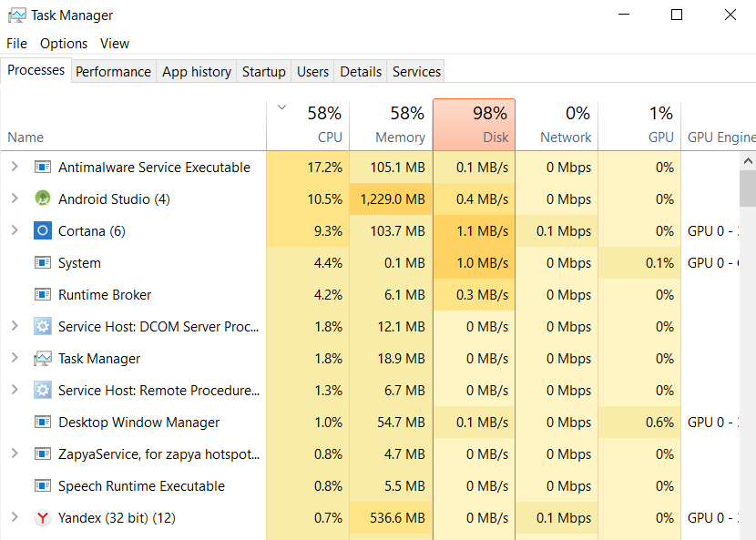Open the Startup tab
The image size is (756, 540).
[263, 72]
